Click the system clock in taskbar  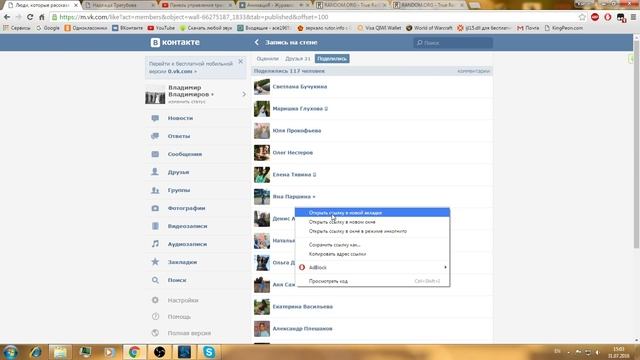coord(619,352)
